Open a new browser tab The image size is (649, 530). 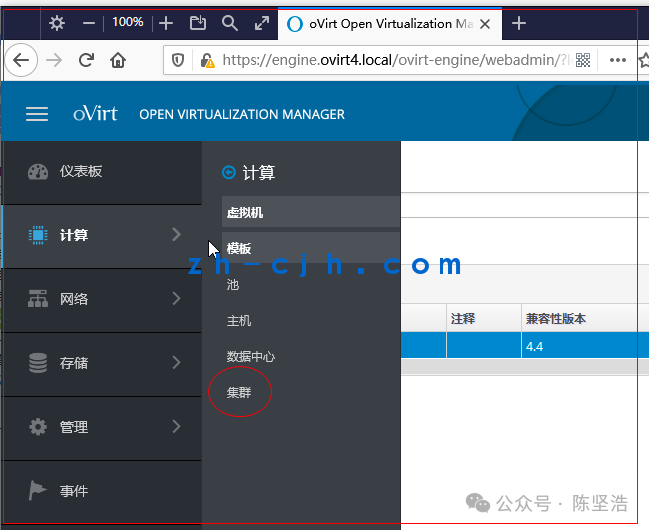coord(519,24)
